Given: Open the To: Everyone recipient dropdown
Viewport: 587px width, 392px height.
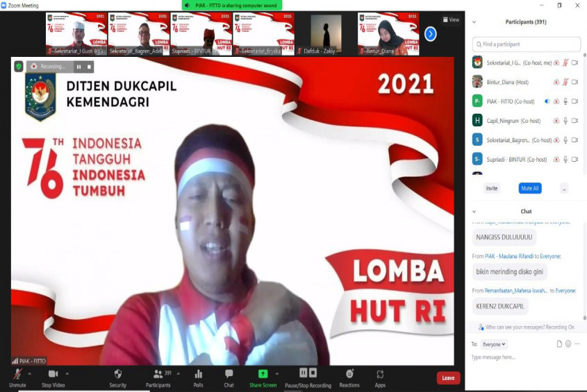Looking at the screenshot, I should click(x=494, y=344).
